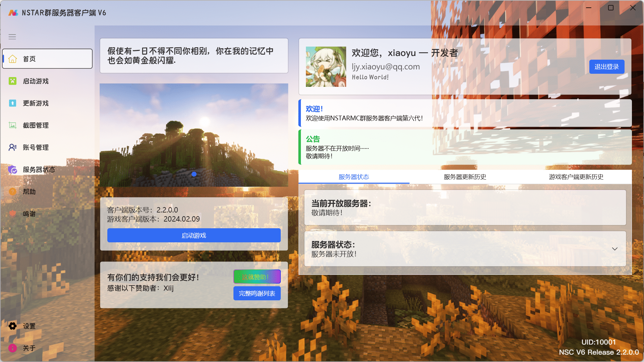Click the 完整鸣谢列表 button
The width and height of the screenshot is (644, 362).
click(x=257, y=293)
